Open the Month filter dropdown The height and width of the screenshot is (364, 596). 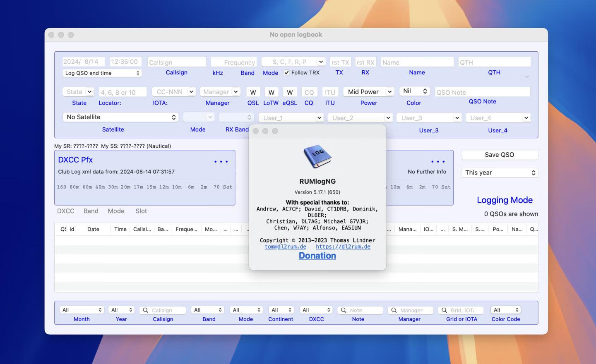81,310
